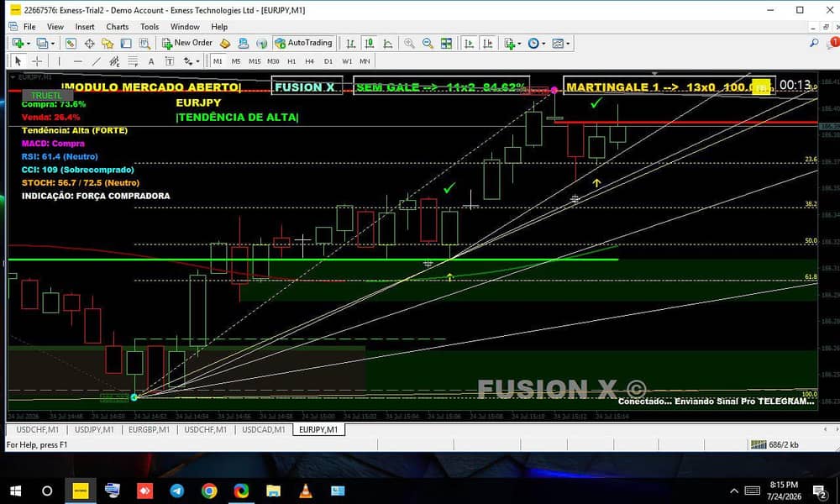Image resolution: width=840 pixels, height=504 pixels.
Task: Show hidden system tray icons
Action: tap(734, 491)
